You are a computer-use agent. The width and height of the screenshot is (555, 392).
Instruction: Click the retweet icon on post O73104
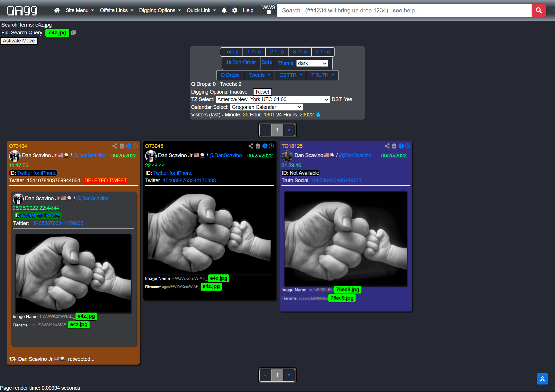[x=12, y=359]
